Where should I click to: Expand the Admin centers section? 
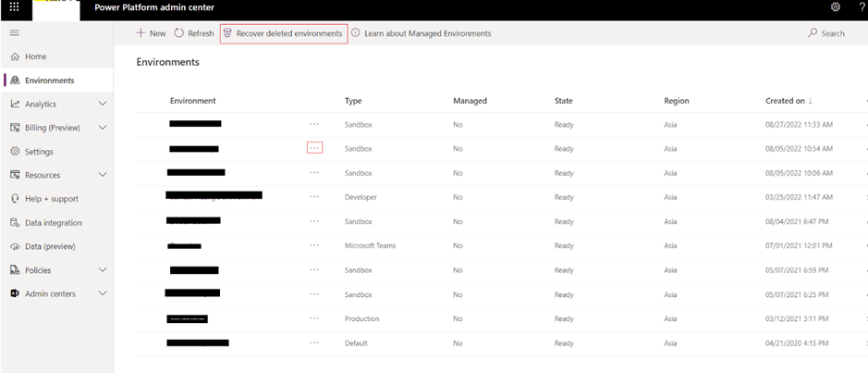(x=102, y=293)
